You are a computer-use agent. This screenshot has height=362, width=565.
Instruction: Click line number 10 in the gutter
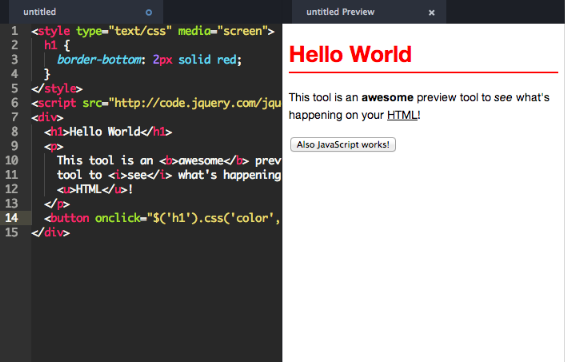12,160
